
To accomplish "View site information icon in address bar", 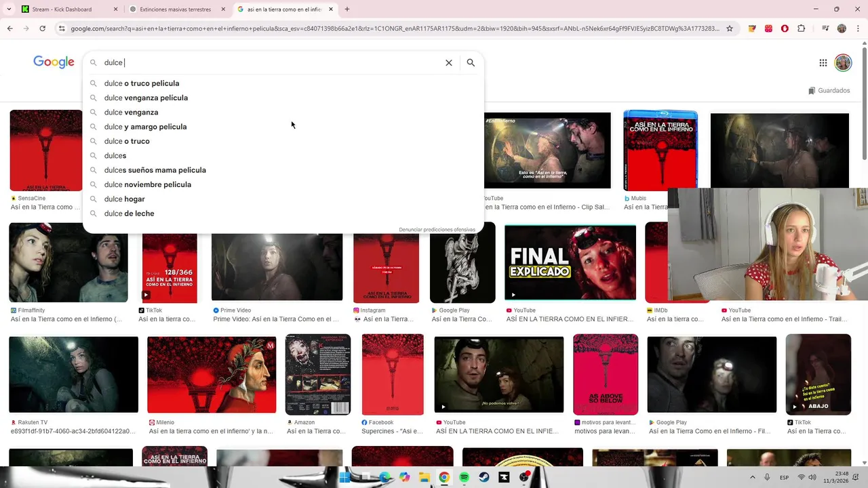I will point(62,28).
